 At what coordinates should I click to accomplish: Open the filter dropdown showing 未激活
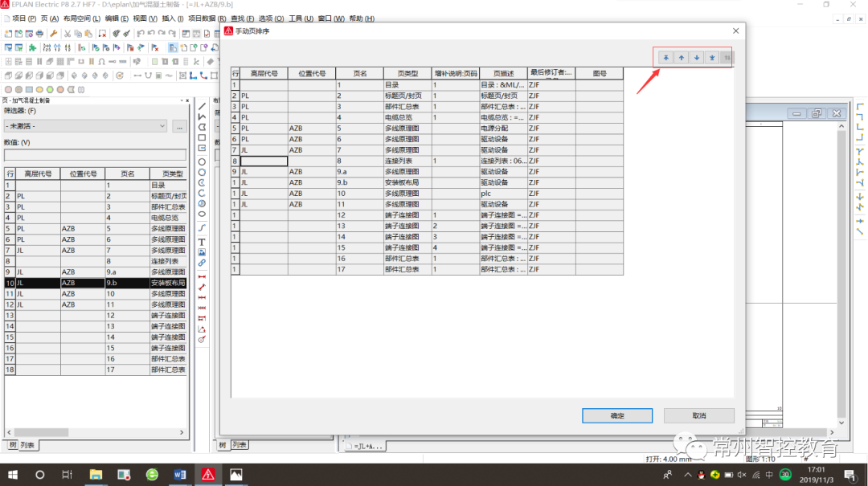[85, 126]
